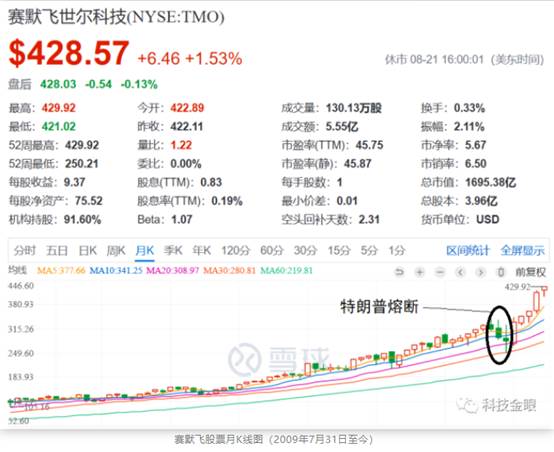The height and width of the screenshot is (452, 554).
Task: Zoom in chart with plus icon
Action: pyautogui.click(x=420, y=272)
